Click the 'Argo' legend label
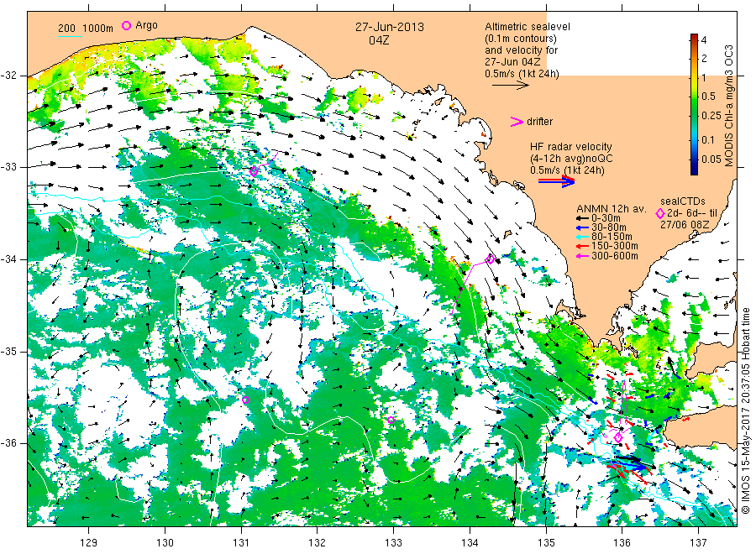The image size is (756, 554). tap(146, 25)
